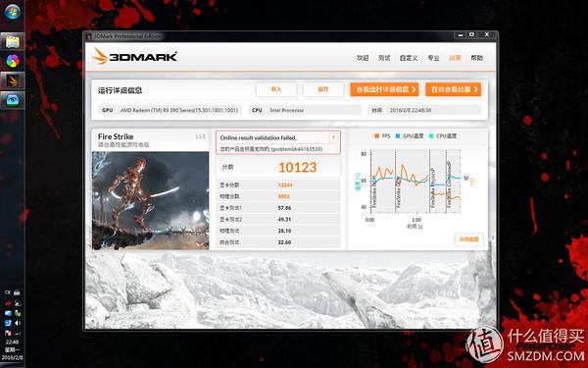This screenshot has width=588, height=368.
Task: Open the file explorer taskbar icon
Action: click(13, 41)
